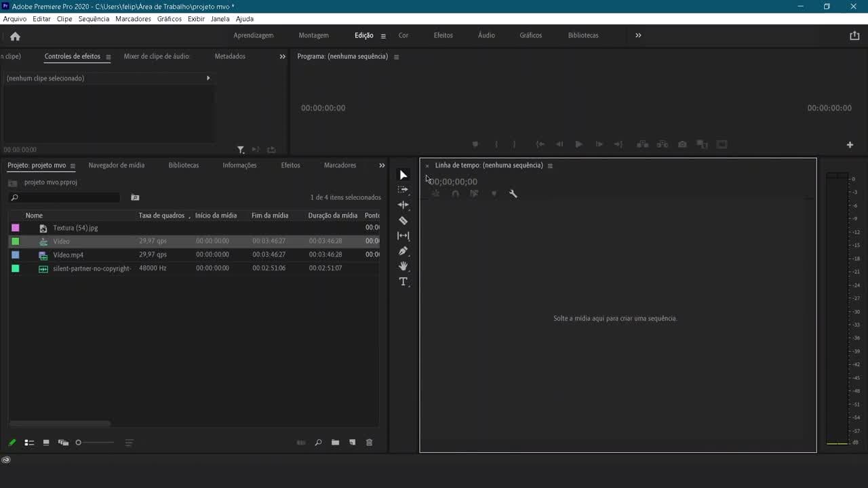Open the Arquivo menu
This screenshot has height=488, width=868.
15,19
